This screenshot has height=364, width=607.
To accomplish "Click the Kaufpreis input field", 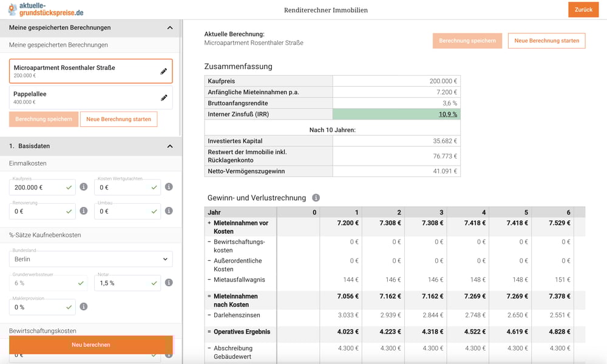I will [42, 187].
